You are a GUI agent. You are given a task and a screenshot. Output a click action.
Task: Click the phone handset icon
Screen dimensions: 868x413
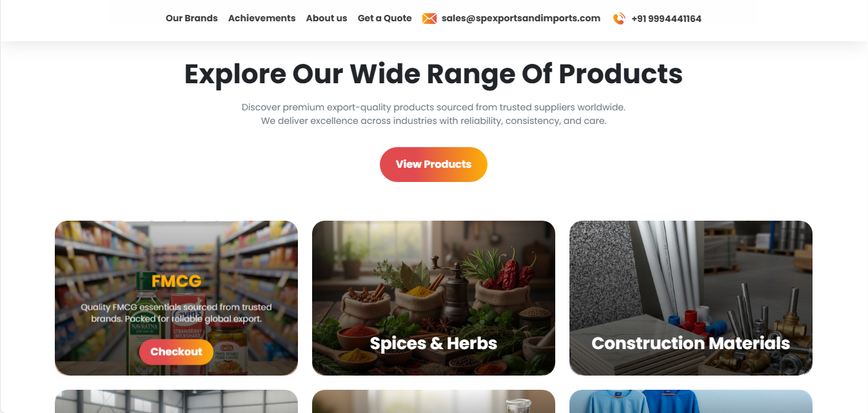tap(619, 19)
